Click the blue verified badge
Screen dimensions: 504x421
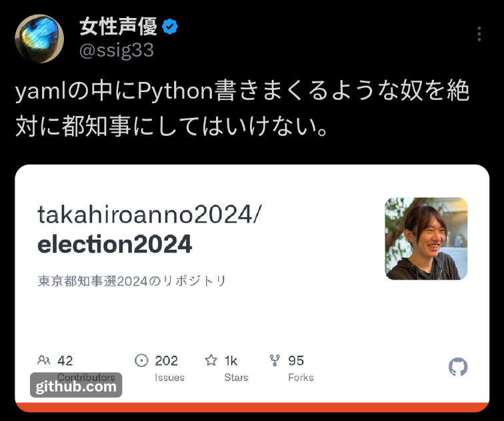(x=170, y=27)
